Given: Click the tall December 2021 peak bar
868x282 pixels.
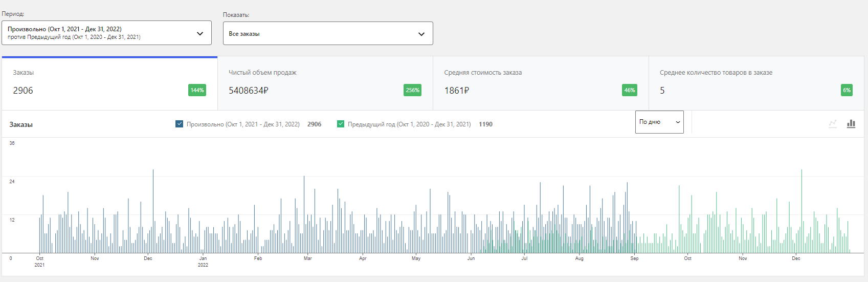Looking at the screenshot, I should 153,211.
